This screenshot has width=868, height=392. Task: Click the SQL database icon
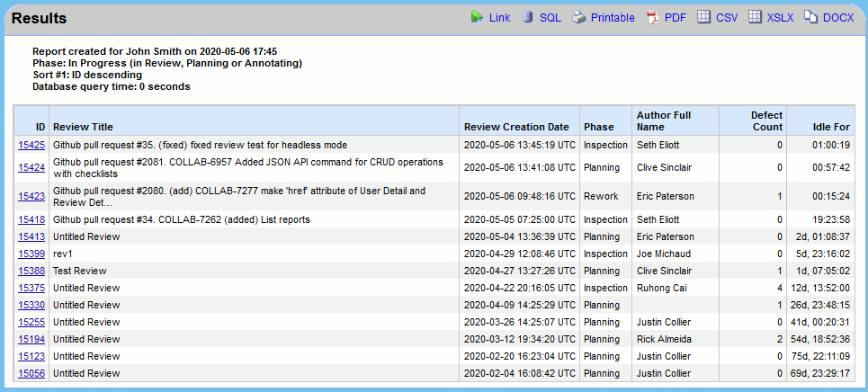click(527, 17)
